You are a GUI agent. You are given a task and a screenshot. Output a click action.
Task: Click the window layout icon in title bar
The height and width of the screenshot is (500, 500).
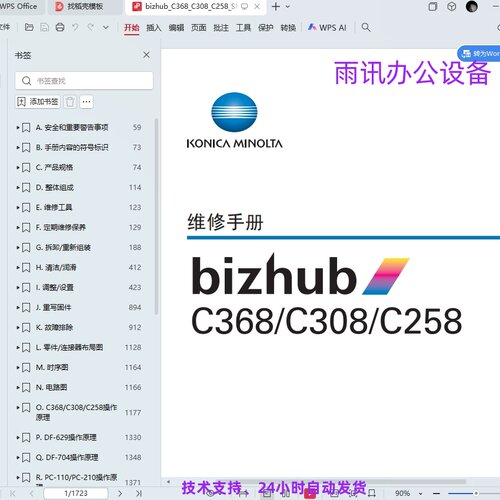432,7
